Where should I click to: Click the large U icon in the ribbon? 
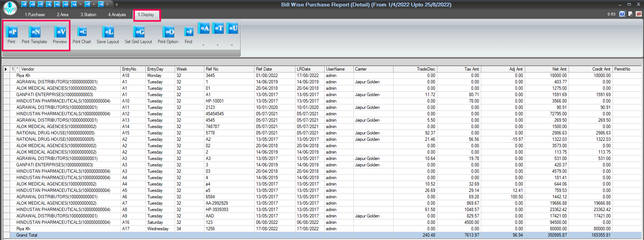point(232,28)
